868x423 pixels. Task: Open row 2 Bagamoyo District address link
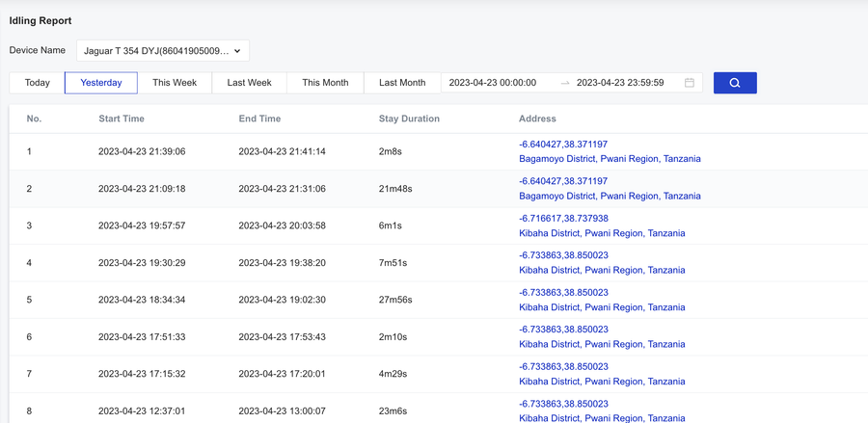coord(610,196)
